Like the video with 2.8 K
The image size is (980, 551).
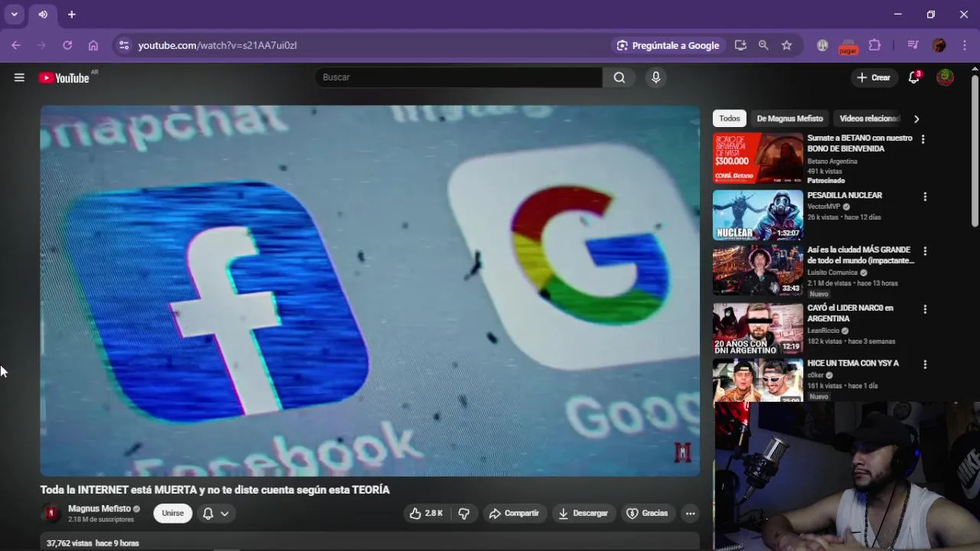[x=426, y=514]
